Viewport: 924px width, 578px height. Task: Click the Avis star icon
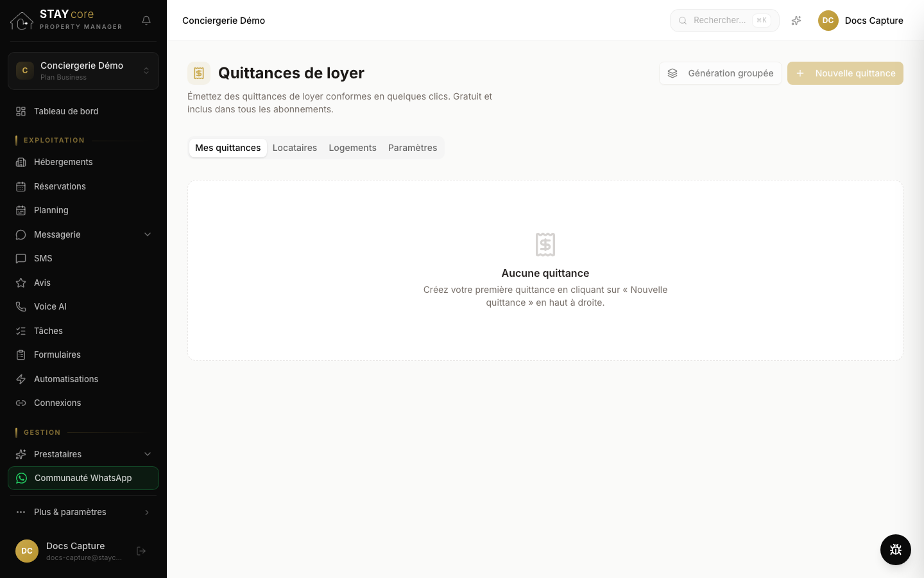coord(21,283)
